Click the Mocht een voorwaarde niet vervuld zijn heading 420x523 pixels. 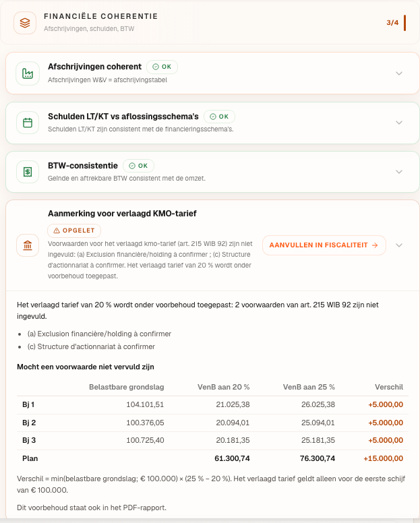click(x=86, y=367)
